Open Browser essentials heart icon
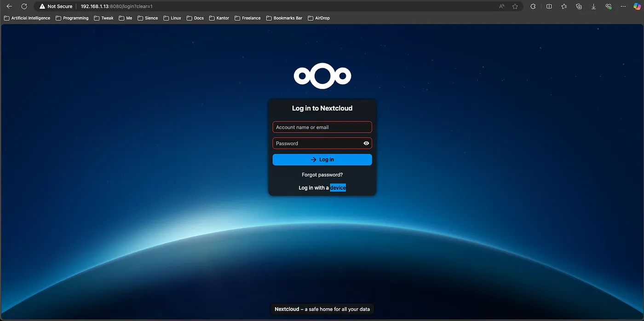Viewport: 644px width, 321px height. [609, 6]
